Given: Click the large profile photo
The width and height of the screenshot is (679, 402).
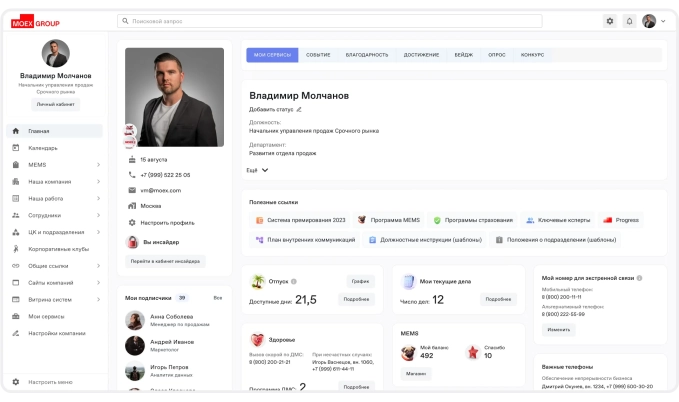Looking at the screenshot, I should coord(175,97).
